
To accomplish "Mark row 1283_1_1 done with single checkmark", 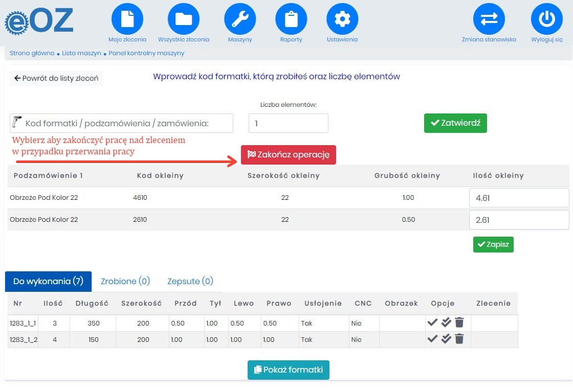I will (432, 322).
